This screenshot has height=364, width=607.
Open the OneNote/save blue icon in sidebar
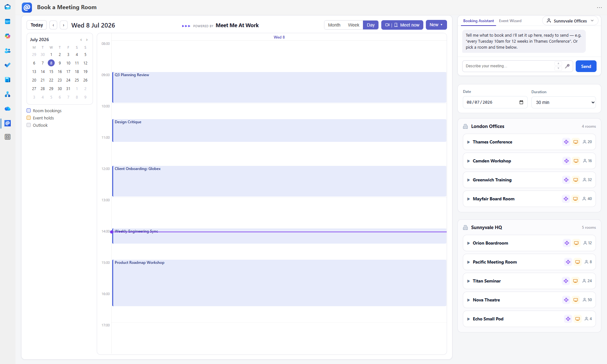tap(8, 80)
